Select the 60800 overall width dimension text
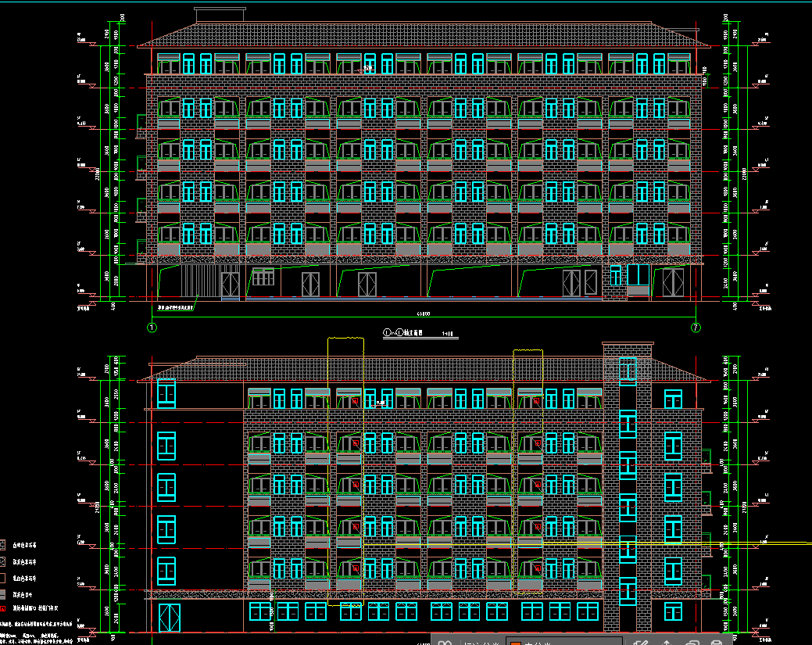 click(423, 314)
